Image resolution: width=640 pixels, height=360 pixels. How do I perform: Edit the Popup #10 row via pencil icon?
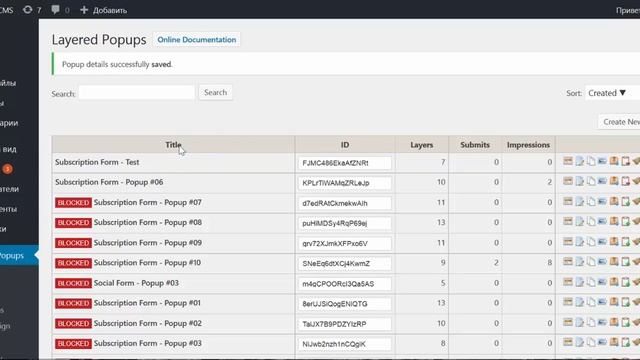(x=580, y=262)
